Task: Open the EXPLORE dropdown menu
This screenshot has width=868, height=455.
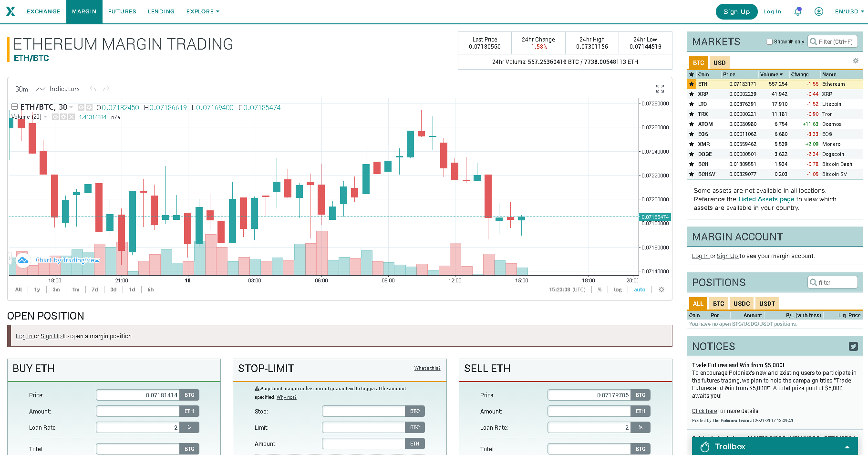Action: [x=203, y=11]
